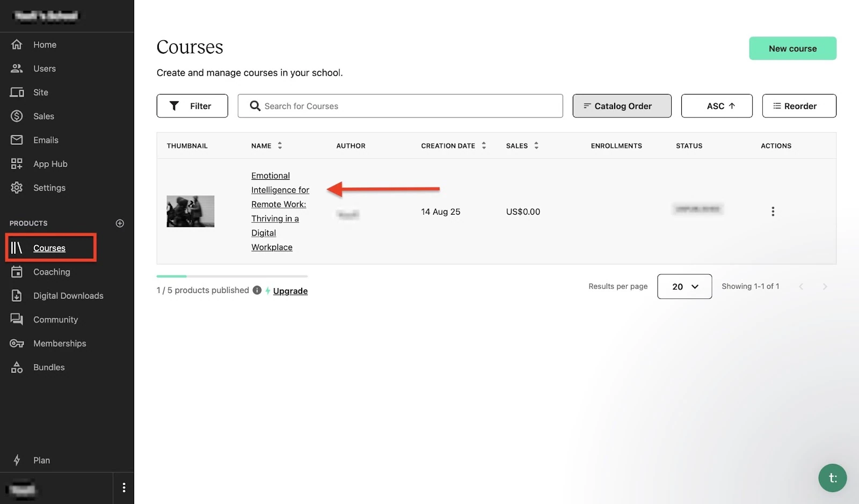Viewport: 859px width, 504px height.
Task: Open App Hub
Action: coord(50,164)
